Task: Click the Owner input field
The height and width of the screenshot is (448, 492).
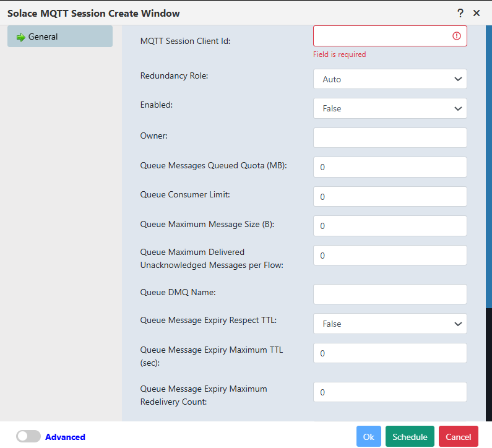Action: coord(390,138)
